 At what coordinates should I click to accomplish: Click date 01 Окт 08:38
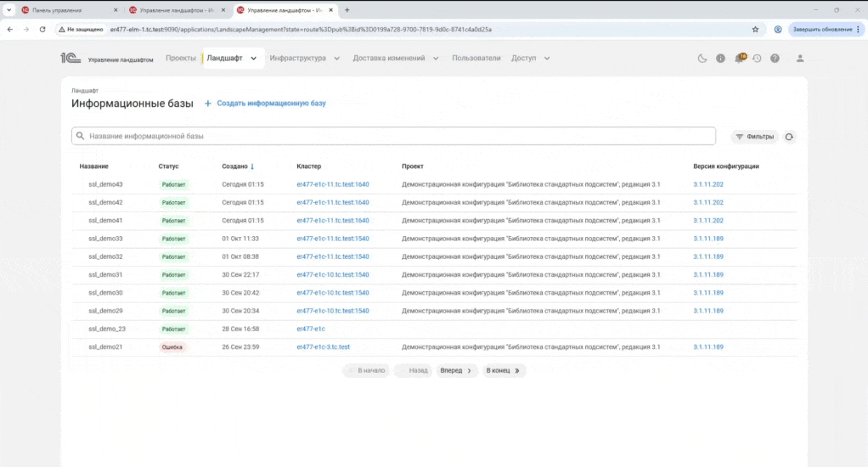click(240, 256)
